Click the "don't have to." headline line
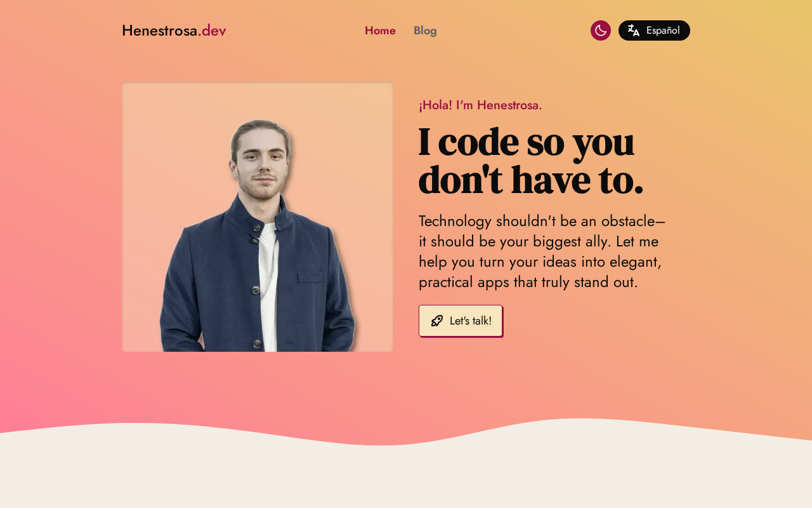The height and width of the screenshot is (508, 812). pos(531,180)
